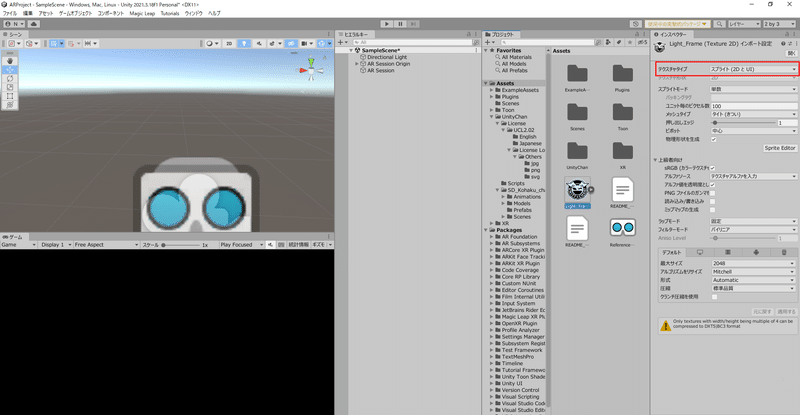Open the Layers dropdown in top toolbar

click(744, 24)
